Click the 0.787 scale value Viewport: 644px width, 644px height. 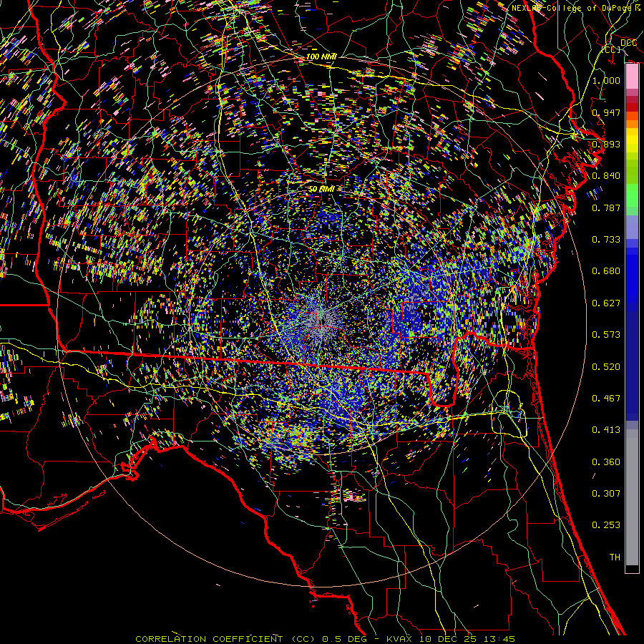[606, 208]
